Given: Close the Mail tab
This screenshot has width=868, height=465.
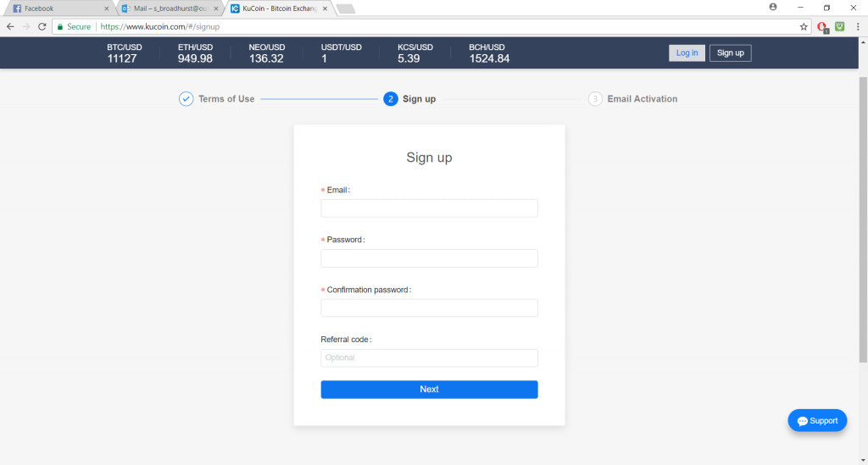Looking at the screenshot, I should click(x=216, y=8).
